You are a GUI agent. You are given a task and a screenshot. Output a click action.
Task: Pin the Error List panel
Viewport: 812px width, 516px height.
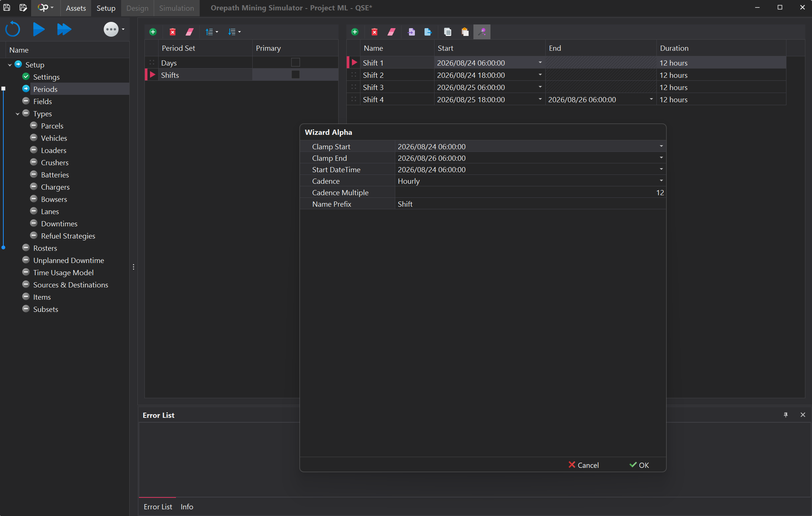[786, 415]
